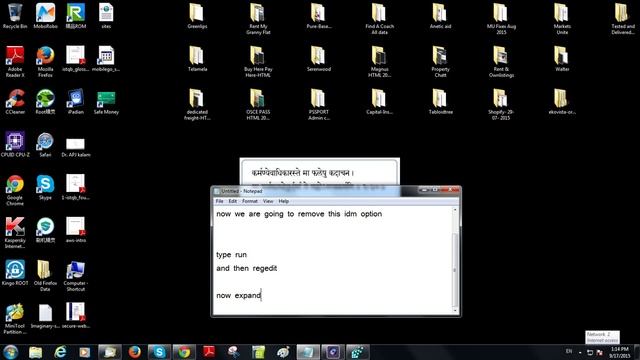640x360 pixels.
Task: Open Notepad's Format menu
Action: pos(249,201)
